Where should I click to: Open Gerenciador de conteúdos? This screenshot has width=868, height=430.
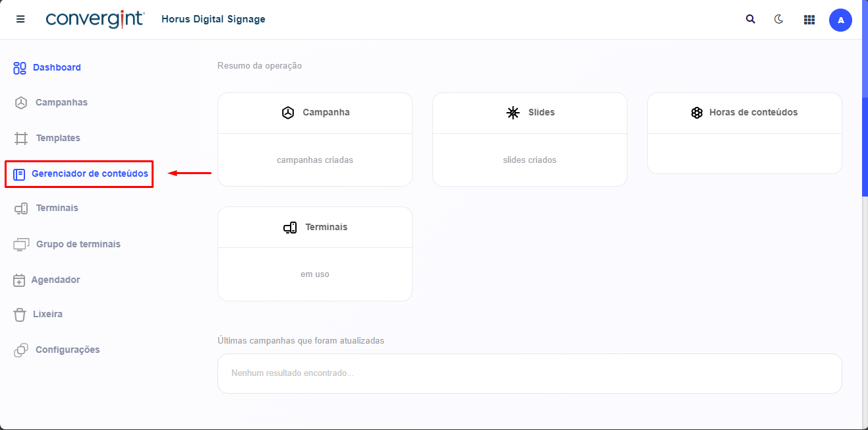point(90,174)
